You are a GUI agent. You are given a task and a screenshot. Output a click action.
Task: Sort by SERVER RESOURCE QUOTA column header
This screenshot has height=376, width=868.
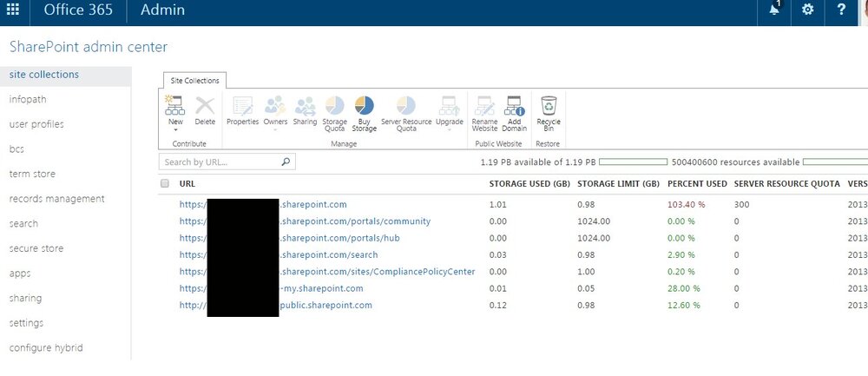click(786, 184)
